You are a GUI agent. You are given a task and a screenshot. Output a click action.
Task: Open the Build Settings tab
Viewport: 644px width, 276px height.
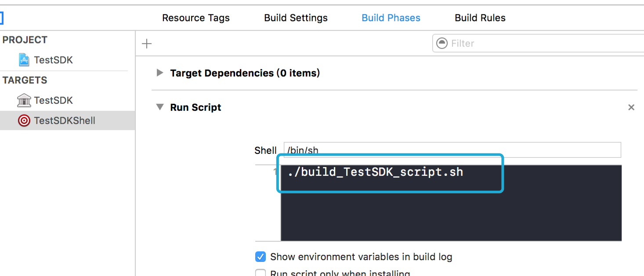click(x=296, y=18)
